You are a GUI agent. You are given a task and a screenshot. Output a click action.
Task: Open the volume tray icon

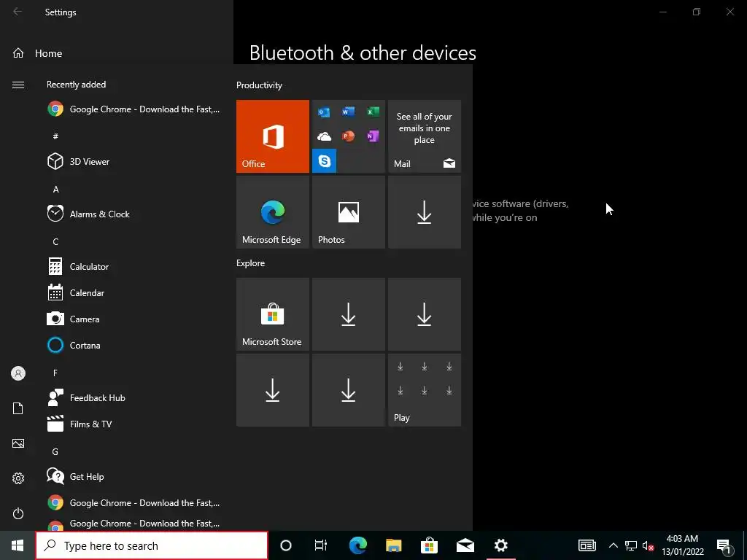[648, 545]
